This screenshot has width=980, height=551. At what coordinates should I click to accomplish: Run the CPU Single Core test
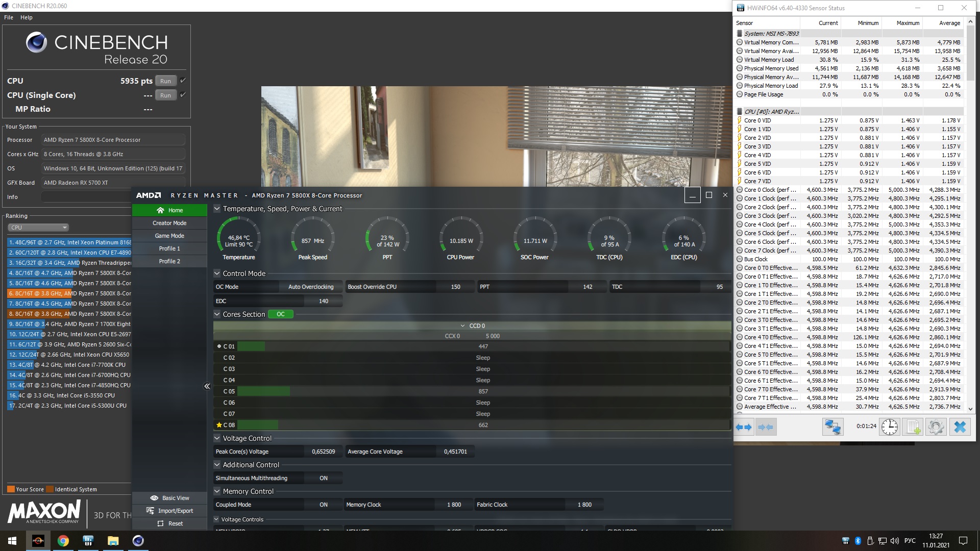165,95
